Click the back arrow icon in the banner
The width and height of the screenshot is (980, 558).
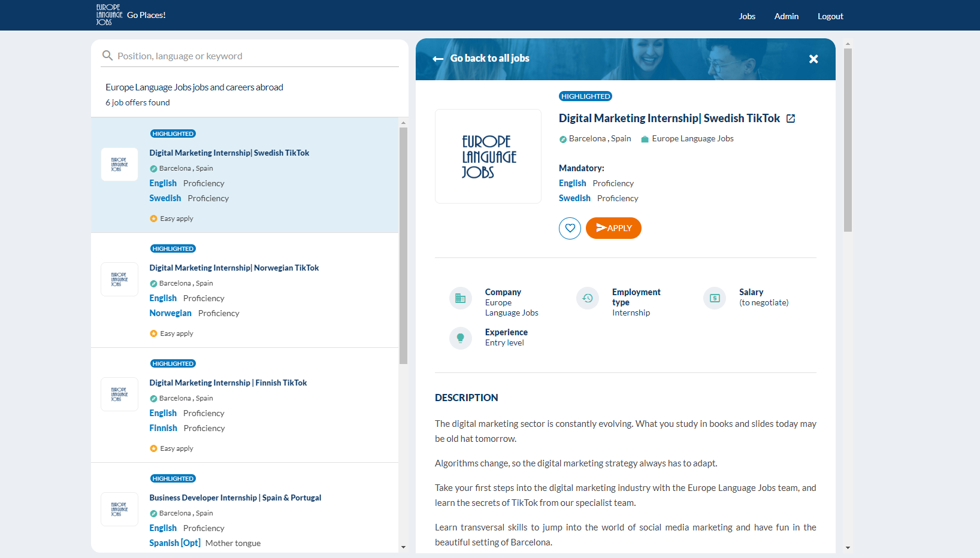[x=438, y=59]
